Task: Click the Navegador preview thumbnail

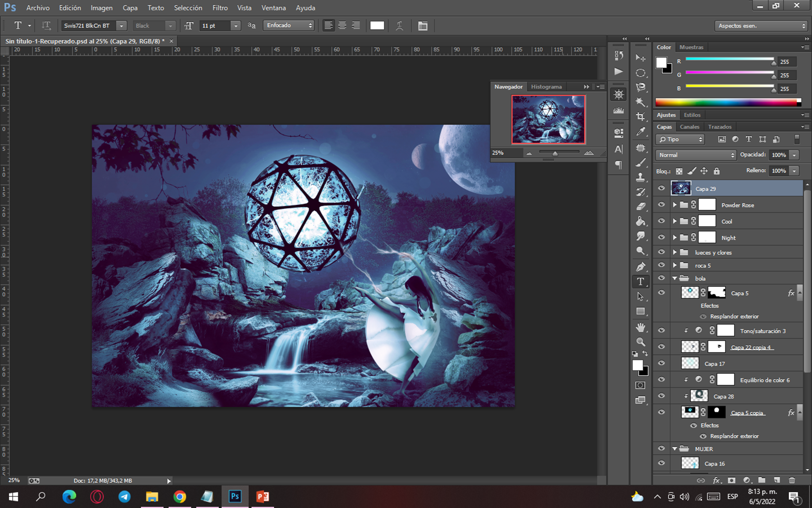Action: [x=548, y=119]
